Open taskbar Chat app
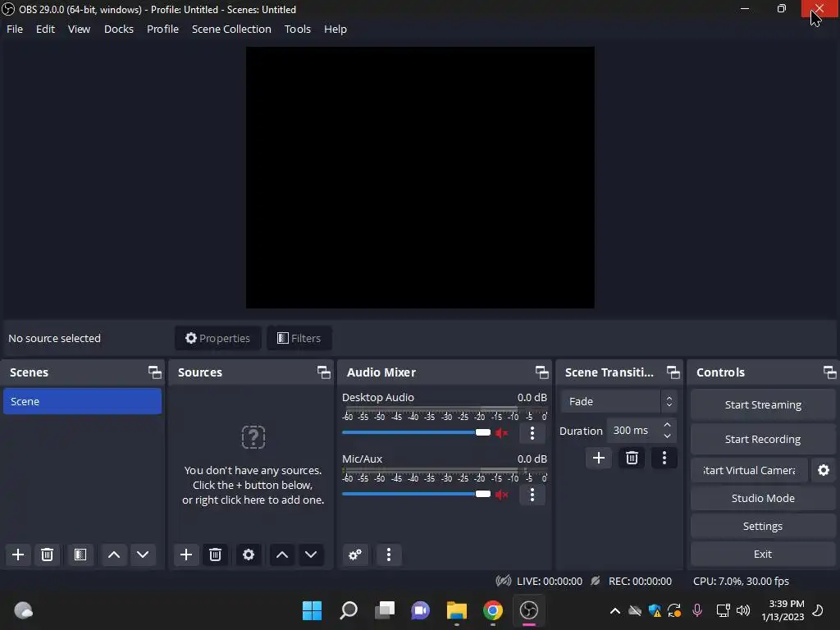 [421, 610]
